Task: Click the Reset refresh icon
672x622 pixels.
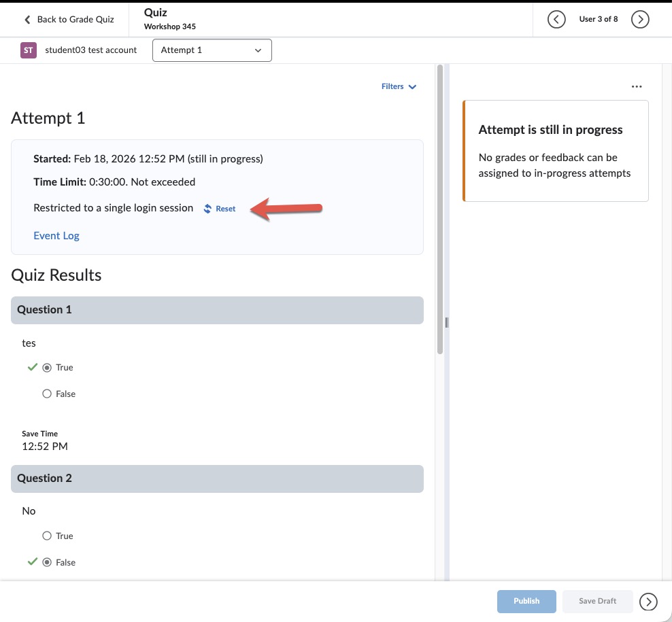Action: (208, 209)
